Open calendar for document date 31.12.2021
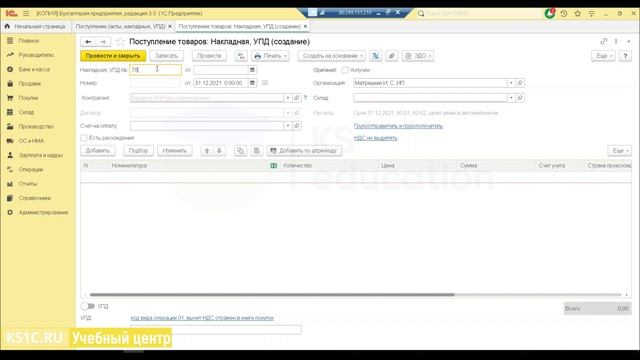This screenshot has height=360, width=640. (x=252, y=83)
